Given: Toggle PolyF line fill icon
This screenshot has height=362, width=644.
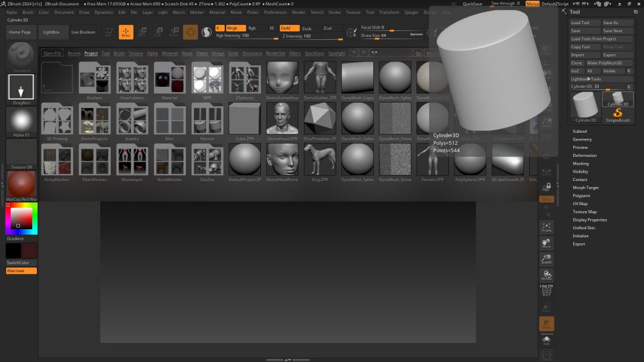Looking at the screenshot, I should pyautogui.click(x=546, y=291).
